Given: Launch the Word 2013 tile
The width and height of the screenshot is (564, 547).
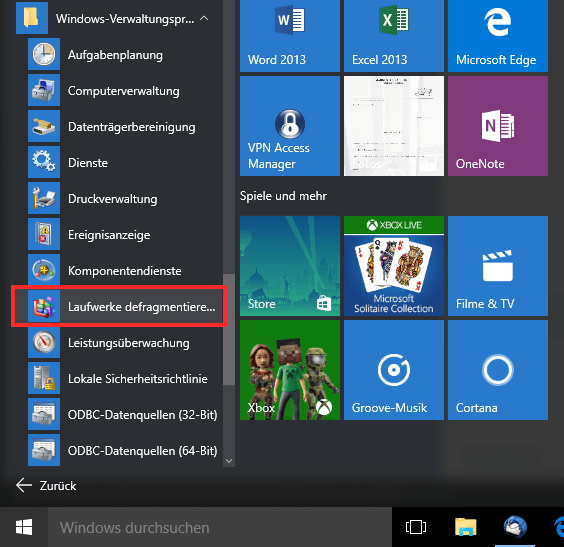Looking at the screenshot, I should (x=290, y=36).
